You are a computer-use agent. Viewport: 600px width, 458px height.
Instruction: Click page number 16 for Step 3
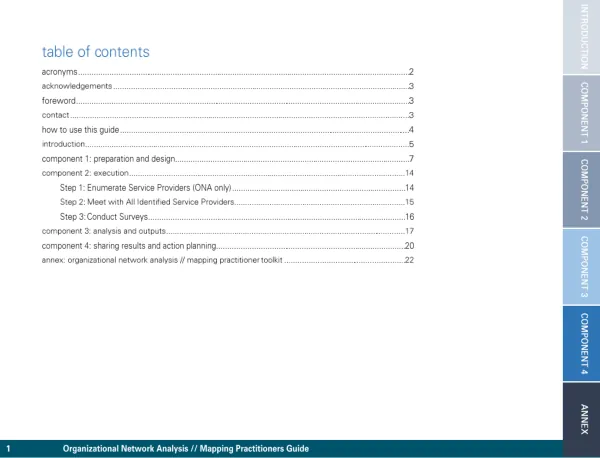tap(410, 217)
